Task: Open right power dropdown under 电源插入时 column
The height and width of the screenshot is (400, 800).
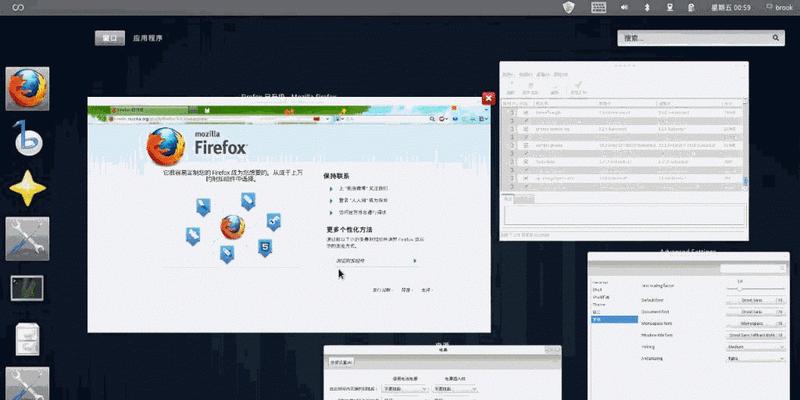Action: tap(454, 389)
